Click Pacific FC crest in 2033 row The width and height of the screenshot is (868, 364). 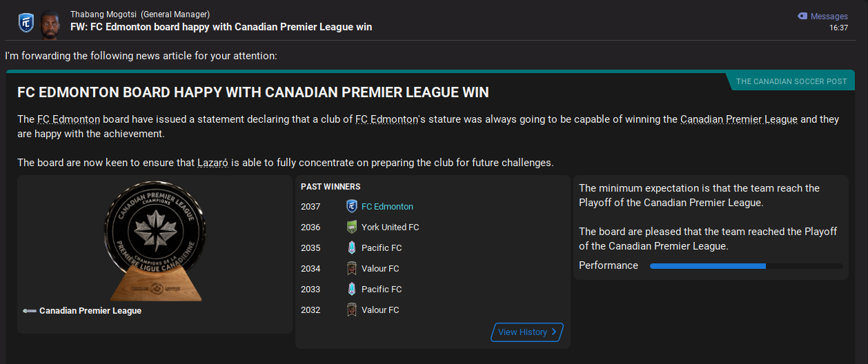pyautogui.click(x=351, y=289)
